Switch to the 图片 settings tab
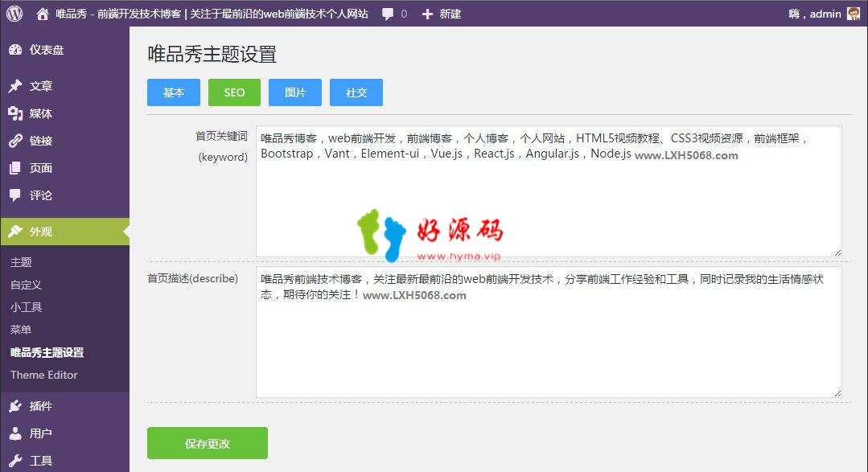The width and height of the screenshot is (868, 472). pyautogui.click(x=295, y=92)
